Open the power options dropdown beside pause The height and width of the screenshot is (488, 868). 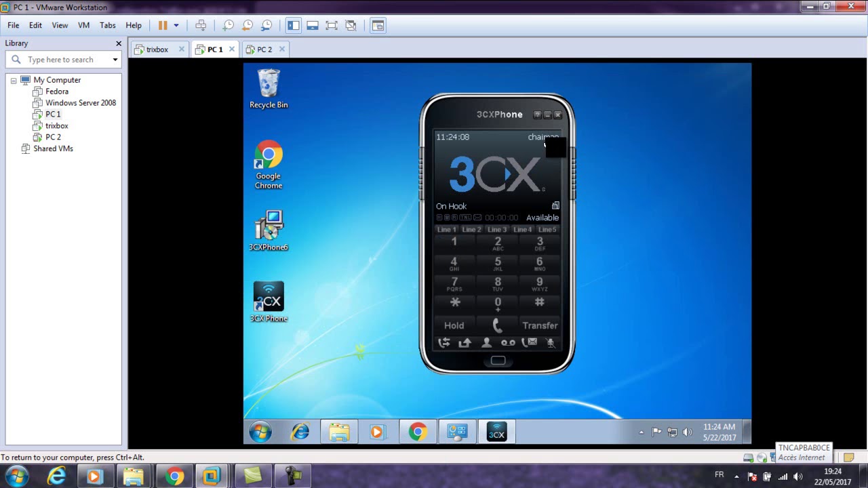point(176,25)
